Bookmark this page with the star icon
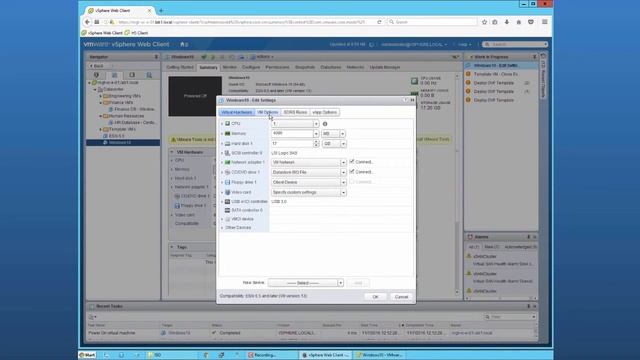The image size is (640, 360). click(x=484, y=22)
